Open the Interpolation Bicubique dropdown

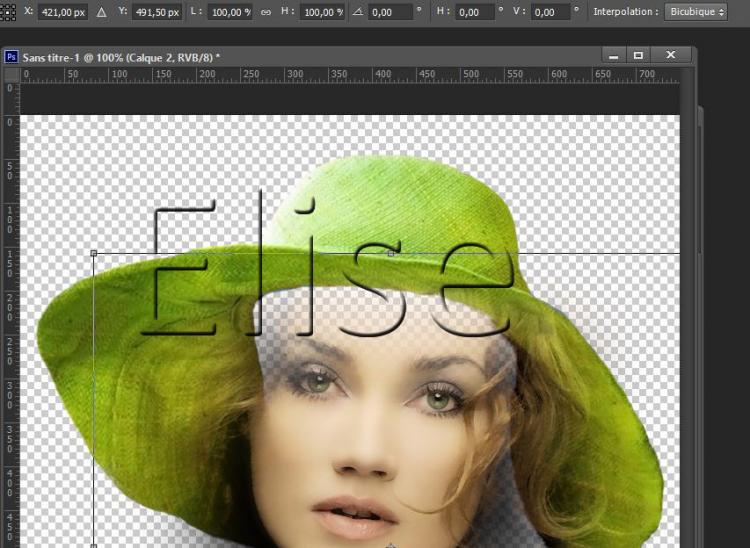pyautogui.click(x=697, y=12)
